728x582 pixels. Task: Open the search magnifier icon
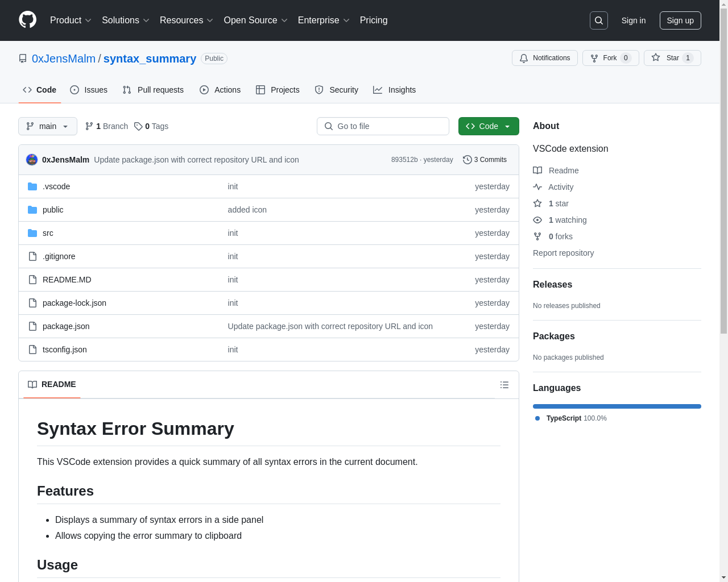599,20
